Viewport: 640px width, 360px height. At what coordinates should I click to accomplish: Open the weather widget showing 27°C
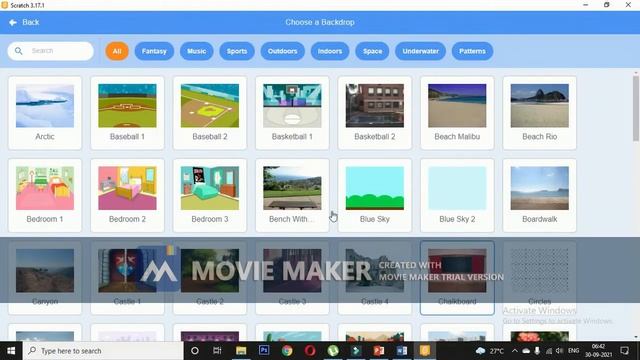point(490,351)
